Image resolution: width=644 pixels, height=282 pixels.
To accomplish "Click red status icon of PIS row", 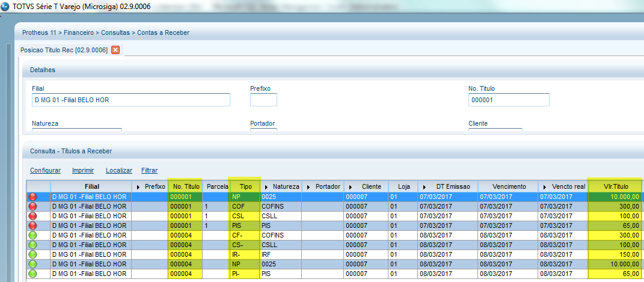I will pyautogui.click(x=33, y=225).
